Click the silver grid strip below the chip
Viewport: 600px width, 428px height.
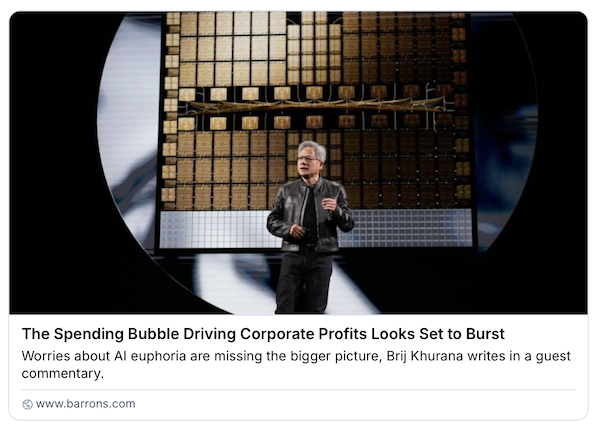tap(406, 228)
